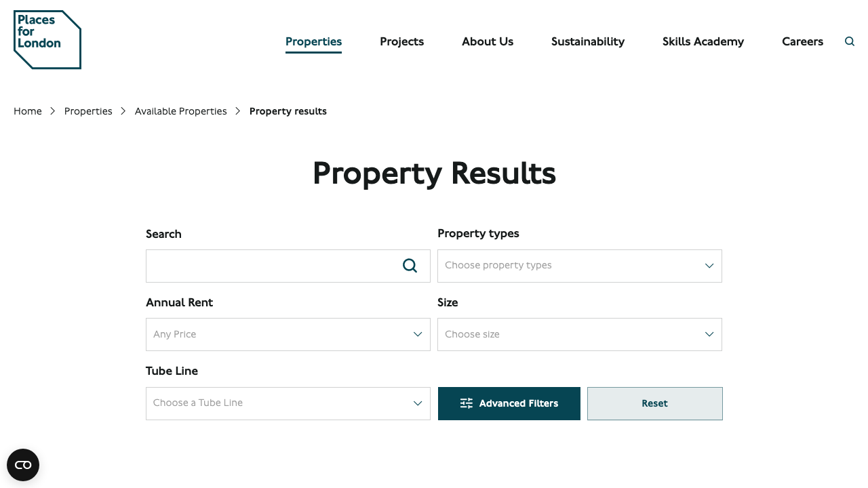Open the Sustainability menu item
This screenshot has width=868, height=488.
pos(587,41)
